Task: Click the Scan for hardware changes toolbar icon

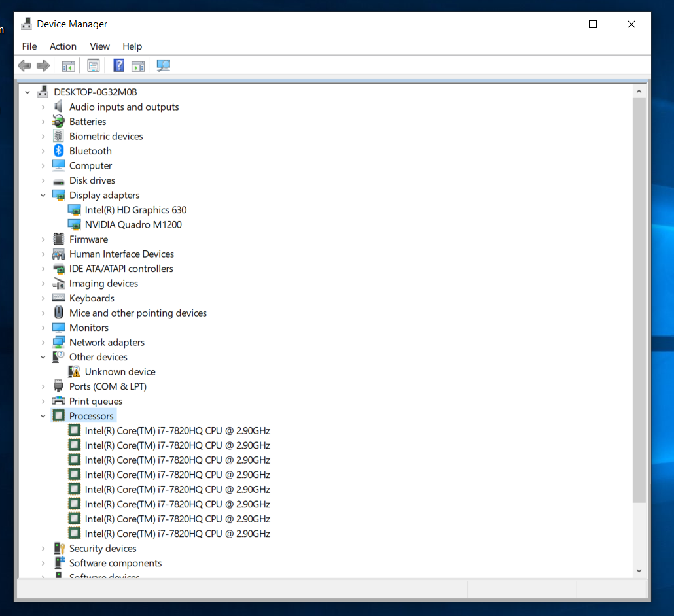Action: pyautogui.click(x=163, y=65)
